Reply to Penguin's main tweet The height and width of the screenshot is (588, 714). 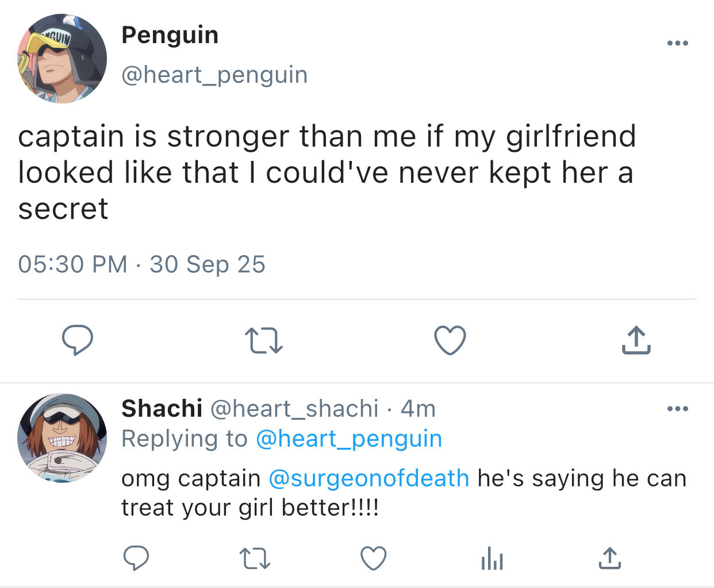[78, 340]
